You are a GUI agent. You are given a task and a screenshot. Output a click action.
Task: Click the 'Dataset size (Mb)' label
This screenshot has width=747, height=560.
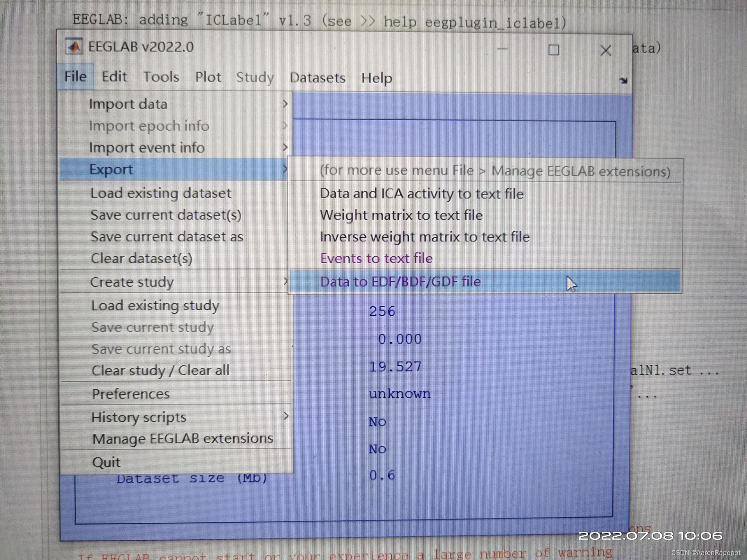coord(192,478)
